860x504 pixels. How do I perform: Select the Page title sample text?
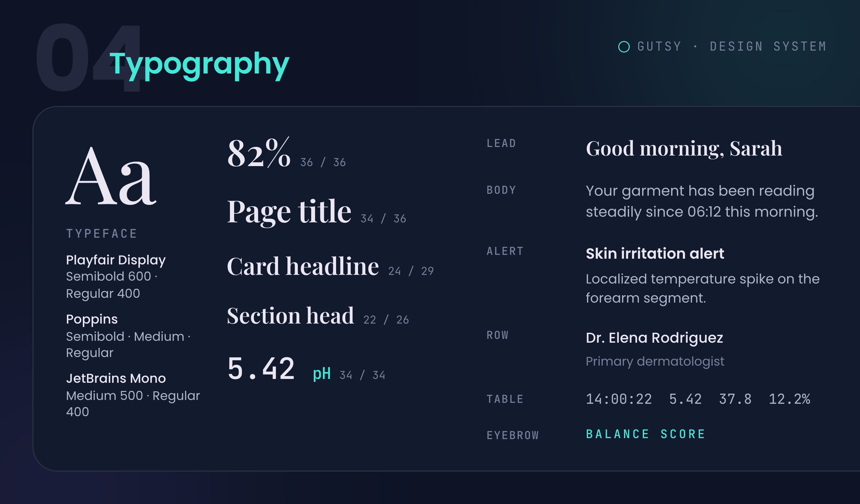pos(289,212)
